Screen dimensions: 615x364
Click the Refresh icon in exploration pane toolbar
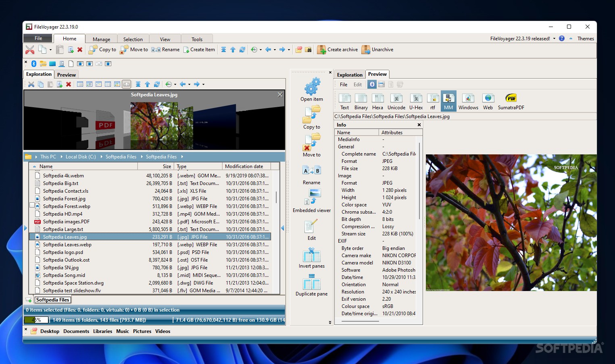pos(157,84)
